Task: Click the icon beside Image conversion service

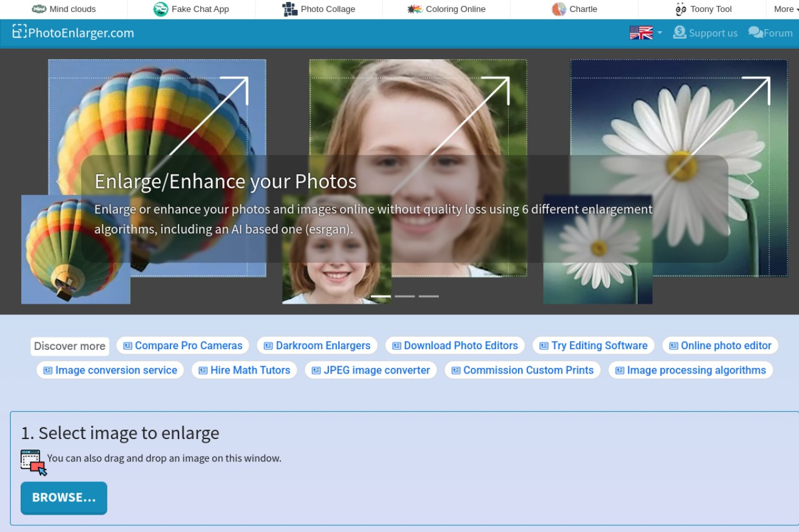Action: point(47,370)
